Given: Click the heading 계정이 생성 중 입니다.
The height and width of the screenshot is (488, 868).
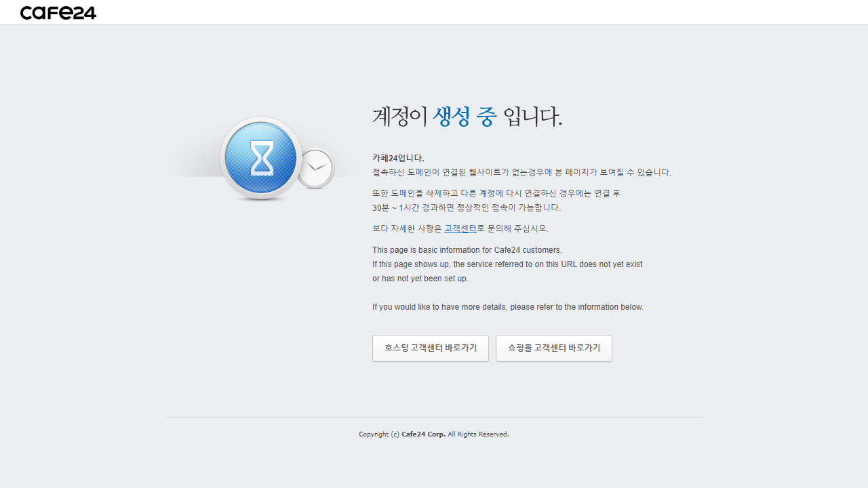Looking at the screenshot, I should point(467,117).
